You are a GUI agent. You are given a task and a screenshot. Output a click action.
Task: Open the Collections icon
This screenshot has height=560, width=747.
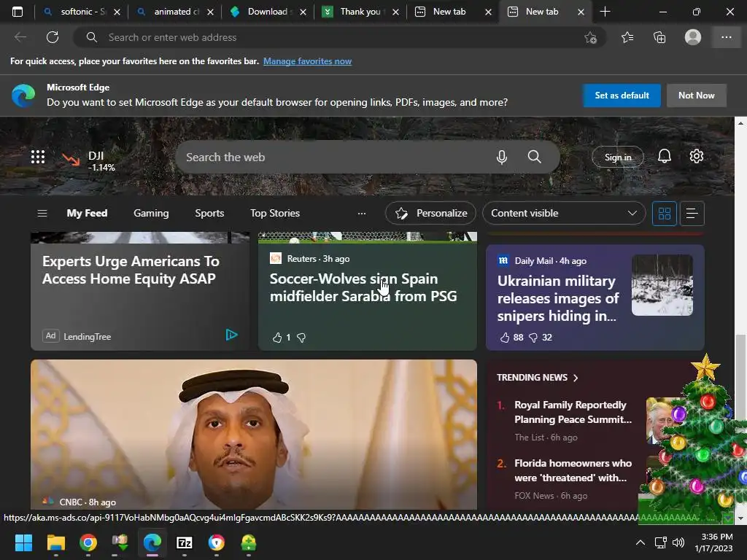point(659,37)
